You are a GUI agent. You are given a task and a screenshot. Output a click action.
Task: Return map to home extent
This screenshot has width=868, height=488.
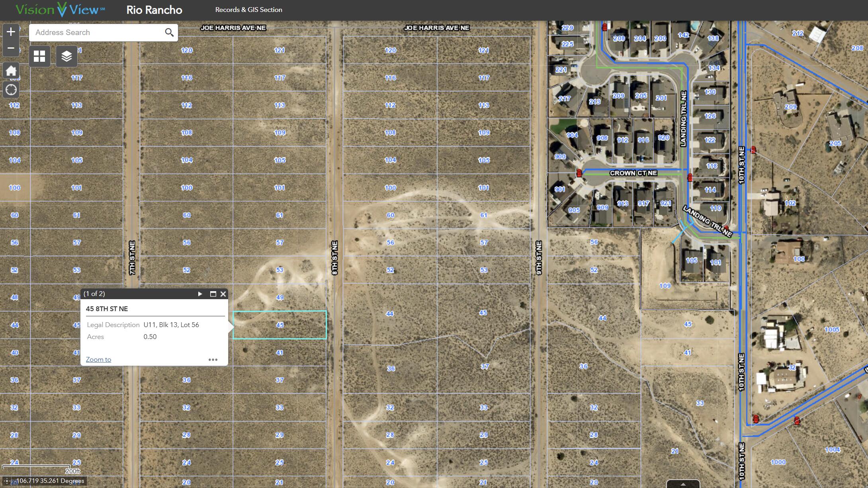11,71
